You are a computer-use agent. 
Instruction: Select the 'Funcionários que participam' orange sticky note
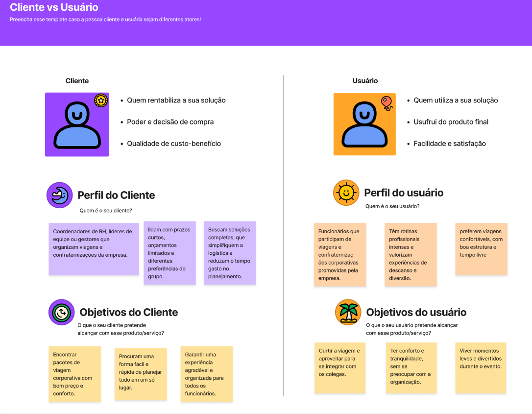pyautogui.click(x=340, y=254)
